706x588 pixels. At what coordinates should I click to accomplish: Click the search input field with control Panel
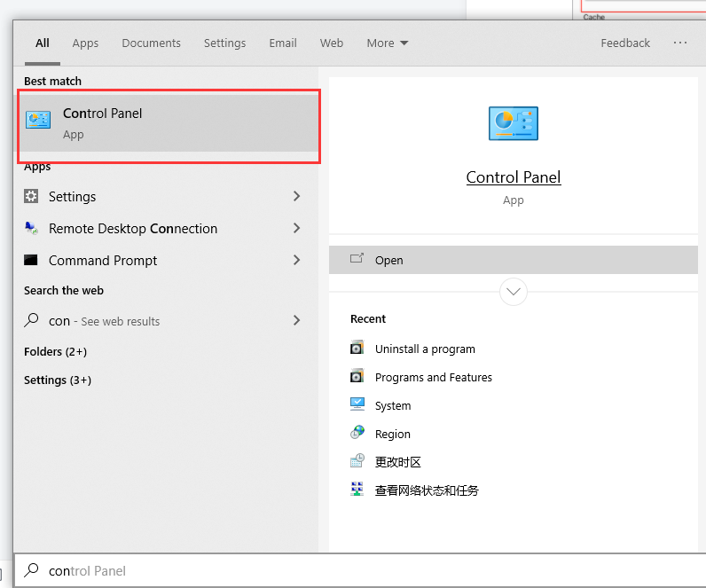pyautogui.click(x=360, y=570)
